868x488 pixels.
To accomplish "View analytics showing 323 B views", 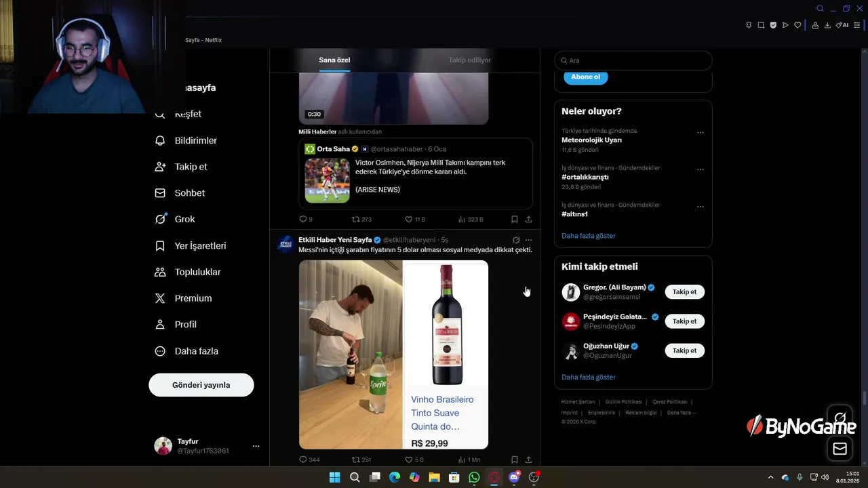I will coord(471,220).
